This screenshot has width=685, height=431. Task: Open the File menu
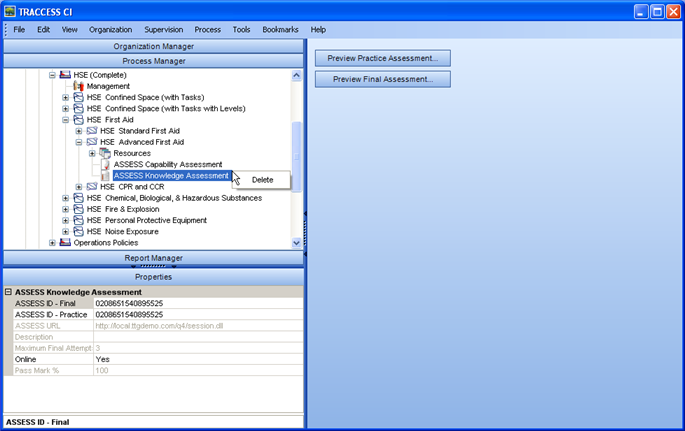(x=19, y=30)
